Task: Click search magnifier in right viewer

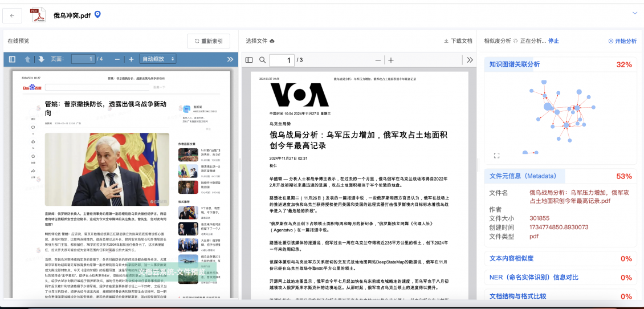Action: click(263, 60)
